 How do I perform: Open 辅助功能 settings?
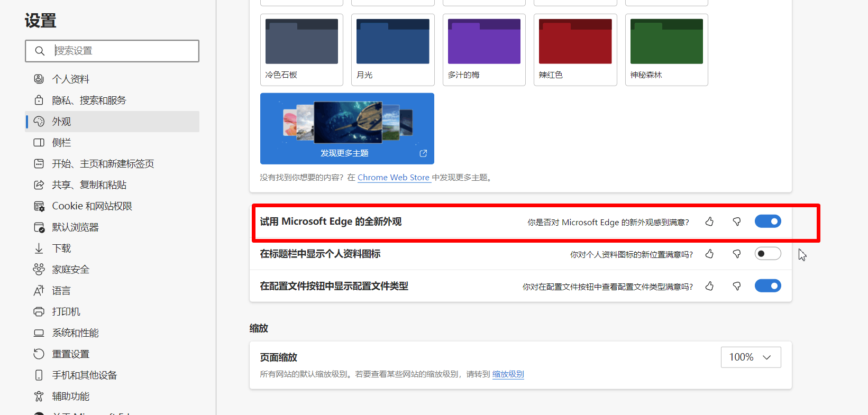[112, 396]
